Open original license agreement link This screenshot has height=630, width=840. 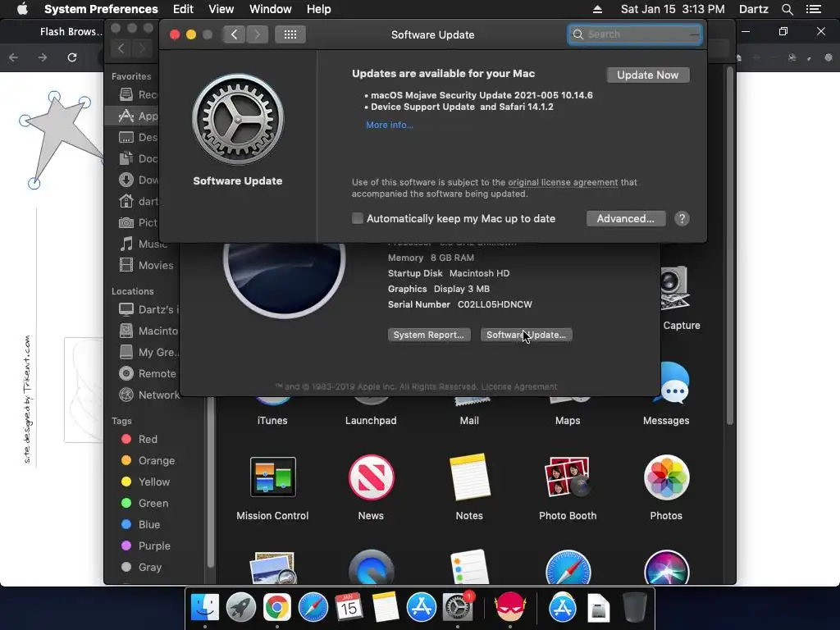pos(563,182)
